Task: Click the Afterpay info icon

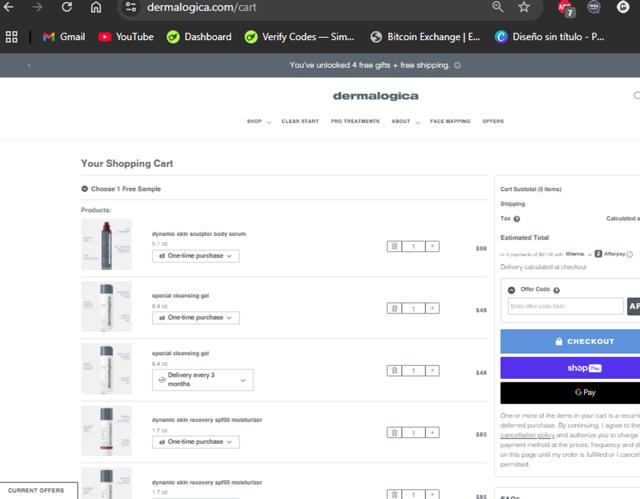Action: [630, 254]
